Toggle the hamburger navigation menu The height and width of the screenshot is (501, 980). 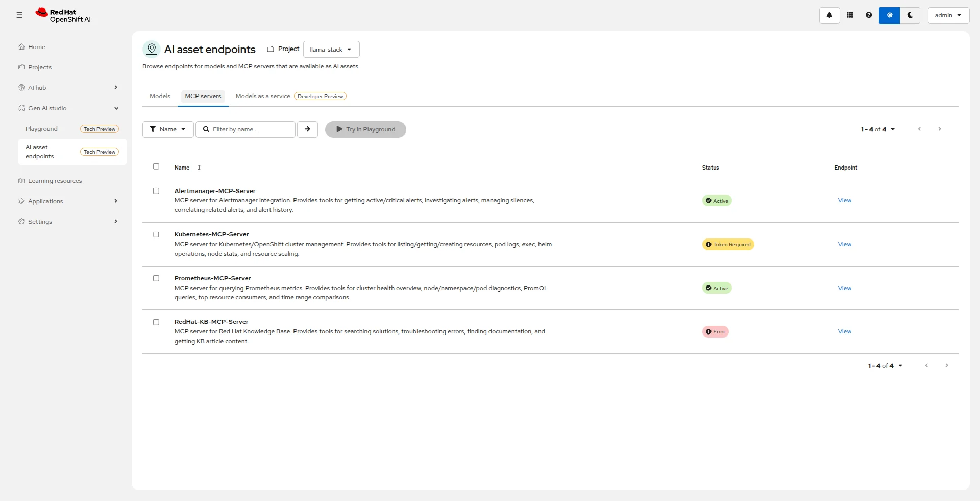point(19,15)
